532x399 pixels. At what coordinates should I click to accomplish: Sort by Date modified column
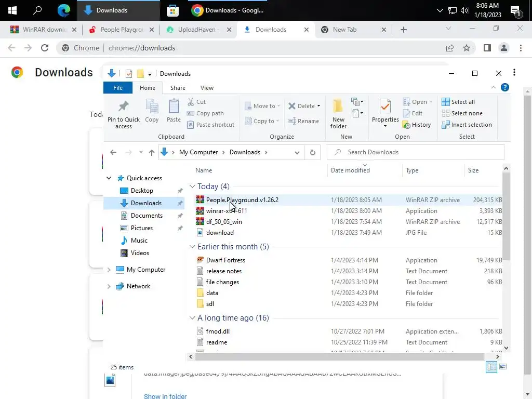[350, 170]
